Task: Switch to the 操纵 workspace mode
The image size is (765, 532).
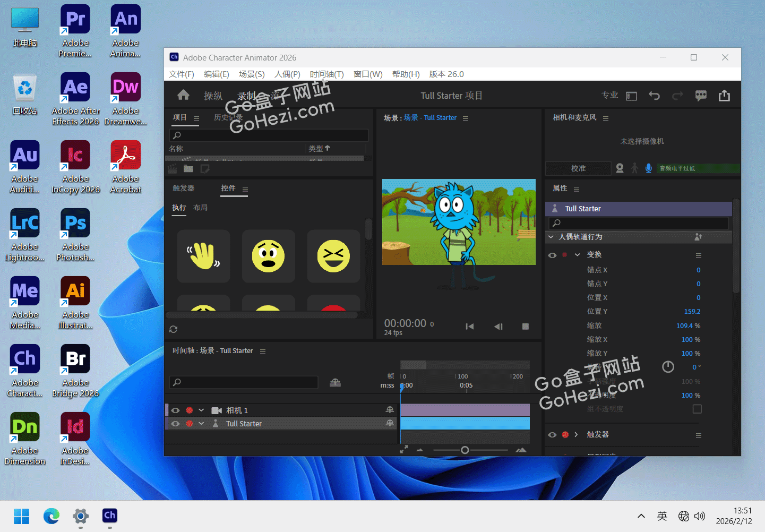Action: (x=213, y=96)
